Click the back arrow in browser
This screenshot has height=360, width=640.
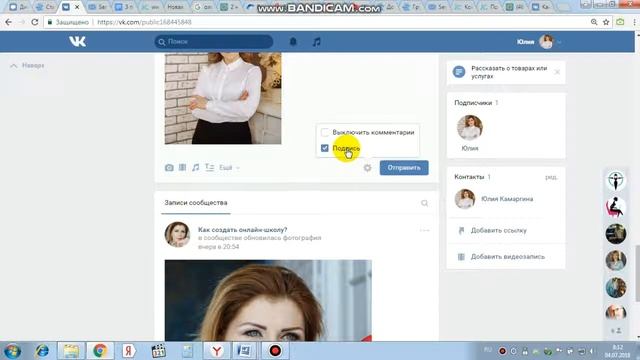coord(8,22)
